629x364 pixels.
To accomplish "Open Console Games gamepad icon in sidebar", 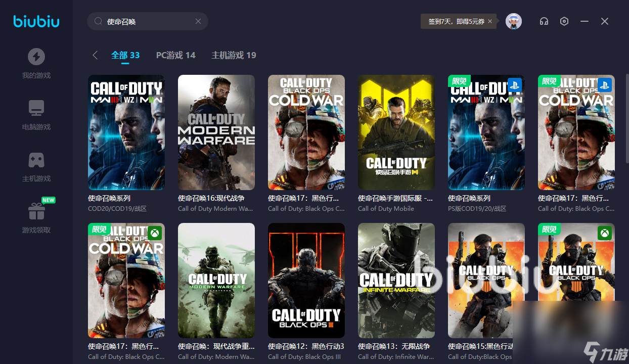I will point(36,160).
